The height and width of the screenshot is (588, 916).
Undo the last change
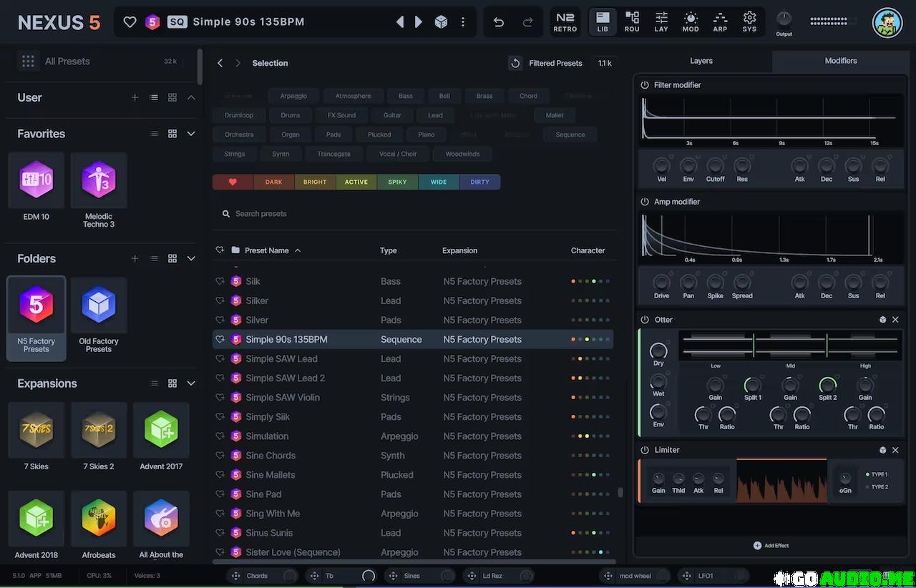[499, 22]
